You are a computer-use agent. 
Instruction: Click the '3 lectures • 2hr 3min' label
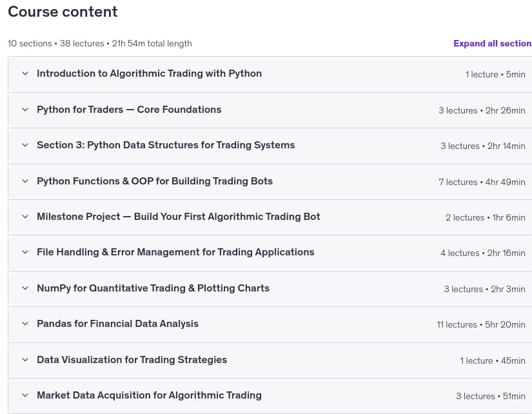(484, 289)
